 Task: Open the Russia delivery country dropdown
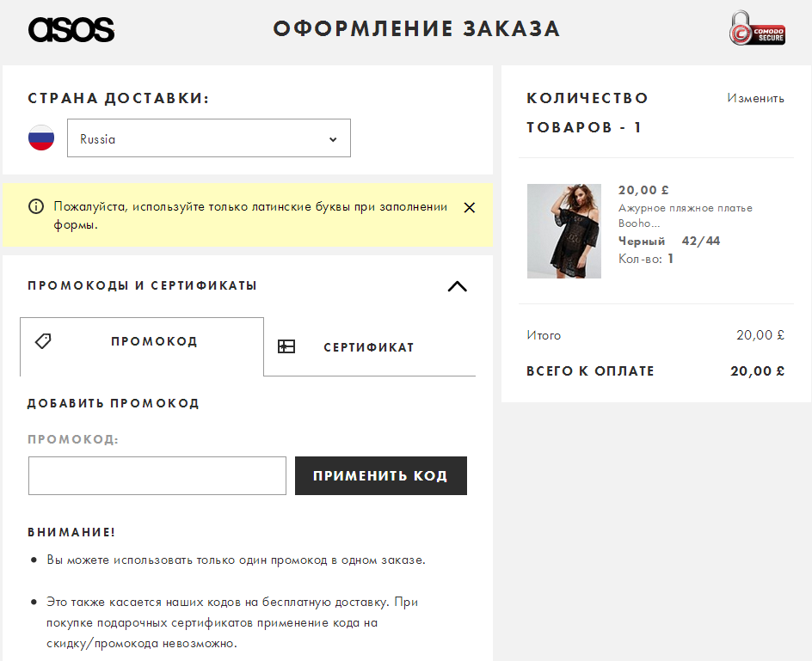pyautogui.click(x=208, y=138)
